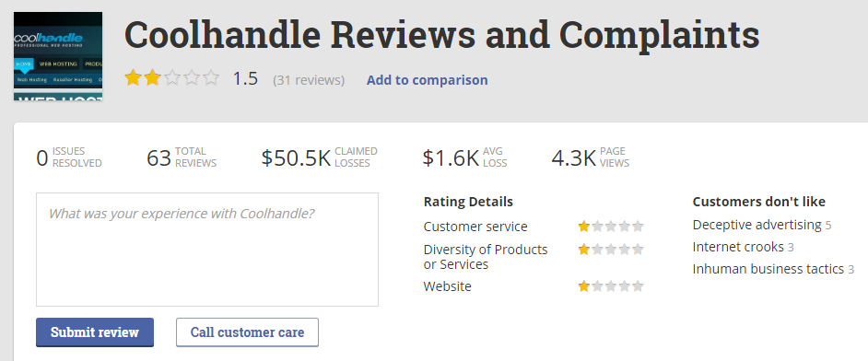This screenshot has height=361, width=868.
Task: Click the 63 total reviews statistic
Action: click(x=182, y=157)
